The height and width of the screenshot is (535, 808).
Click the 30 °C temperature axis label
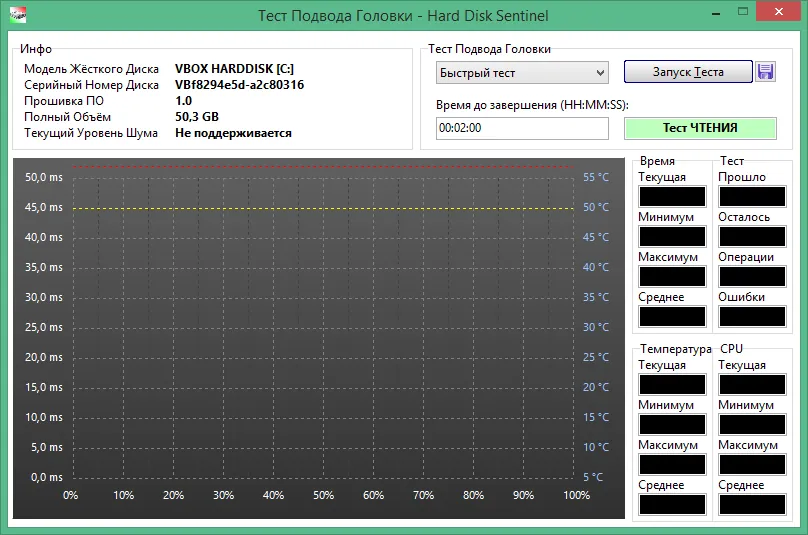coord(596,327)
